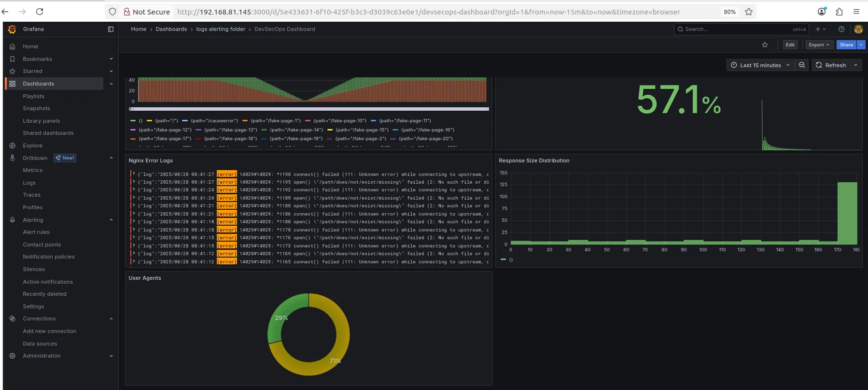Screen dimensions: 868x390
Task: Click the Explore compass icon
Action: point(13,145)
